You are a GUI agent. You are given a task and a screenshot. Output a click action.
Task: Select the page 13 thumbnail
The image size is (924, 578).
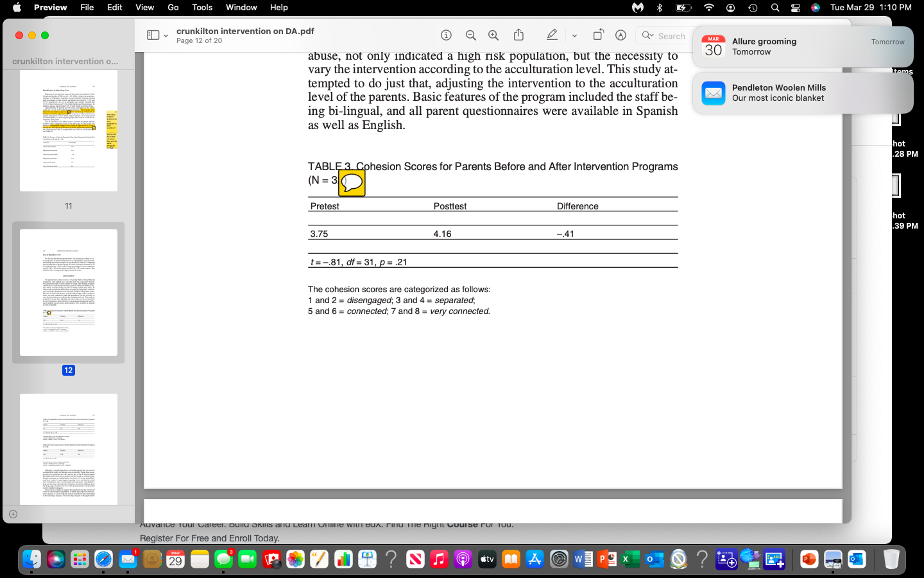pyautogui.click(x=68, y=450)
